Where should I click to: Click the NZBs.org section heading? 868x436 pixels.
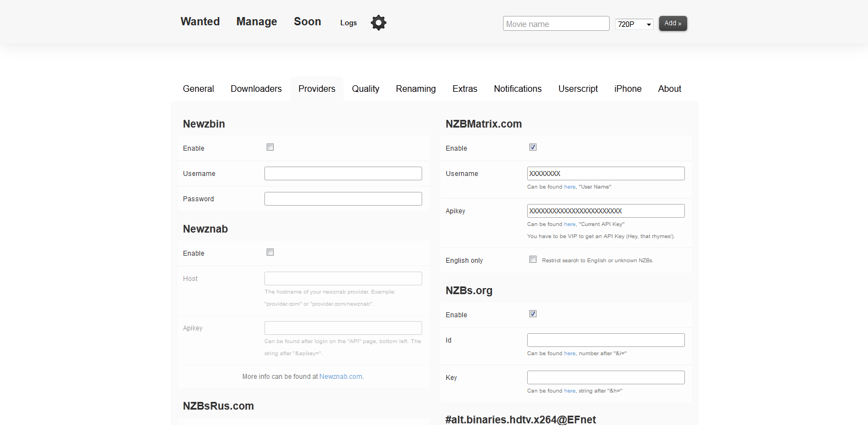point(469,290)
